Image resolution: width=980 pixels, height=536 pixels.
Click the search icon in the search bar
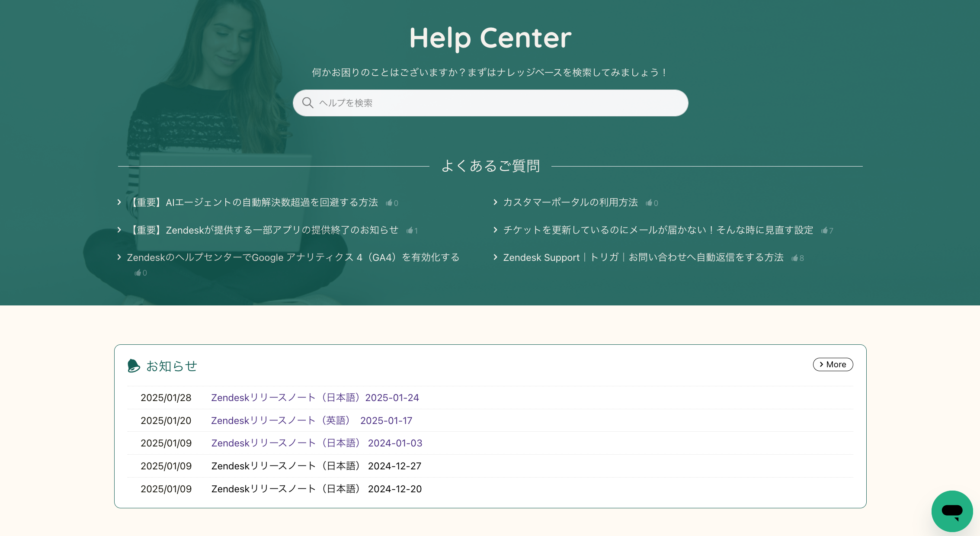click(x=307, y=103)
